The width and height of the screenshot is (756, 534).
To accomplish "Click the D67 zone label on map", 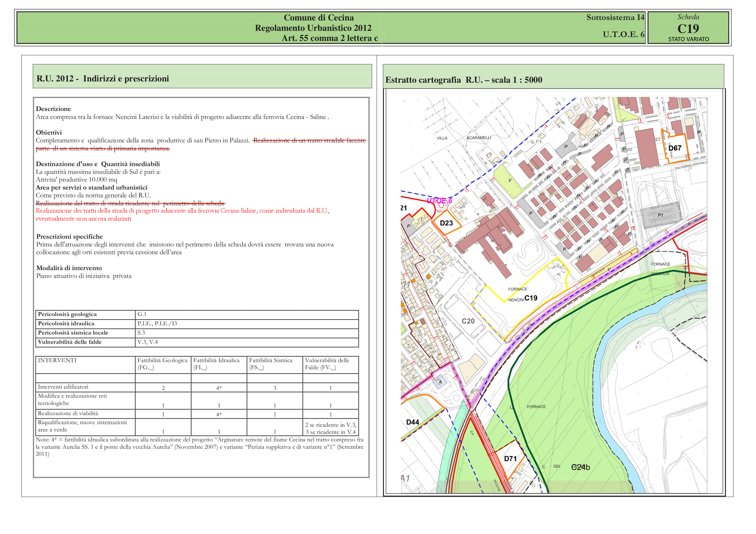I will pos(675,148).
